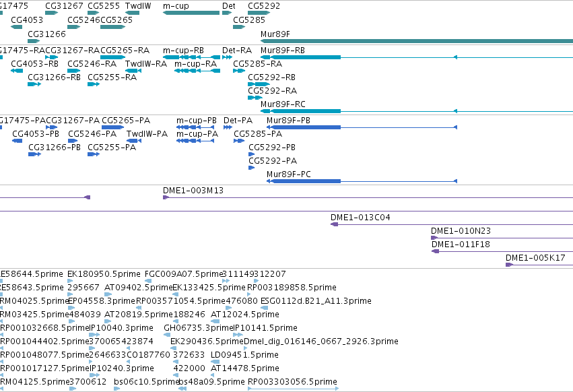Select the AT14478.5prime EST label
Screen dimensions: 573x392
(x=245, y=368)
